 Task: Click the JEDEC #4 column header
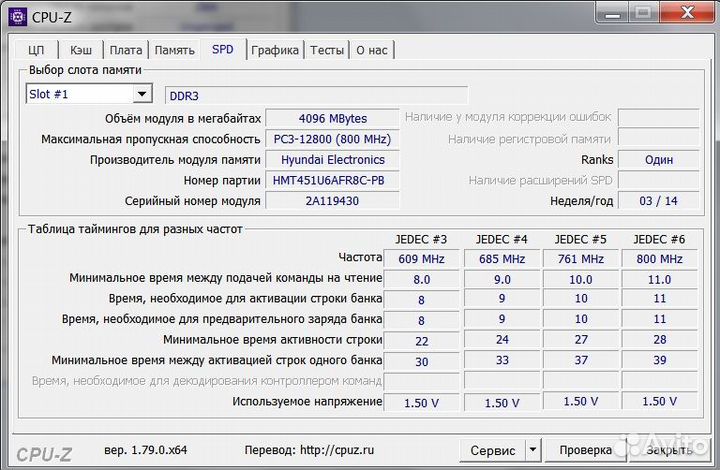click(501, 239)
